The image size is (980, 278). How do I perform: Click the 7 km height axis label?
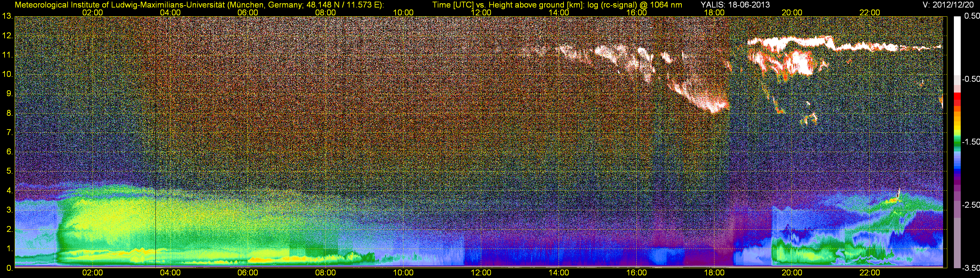[x=9, y=132]
